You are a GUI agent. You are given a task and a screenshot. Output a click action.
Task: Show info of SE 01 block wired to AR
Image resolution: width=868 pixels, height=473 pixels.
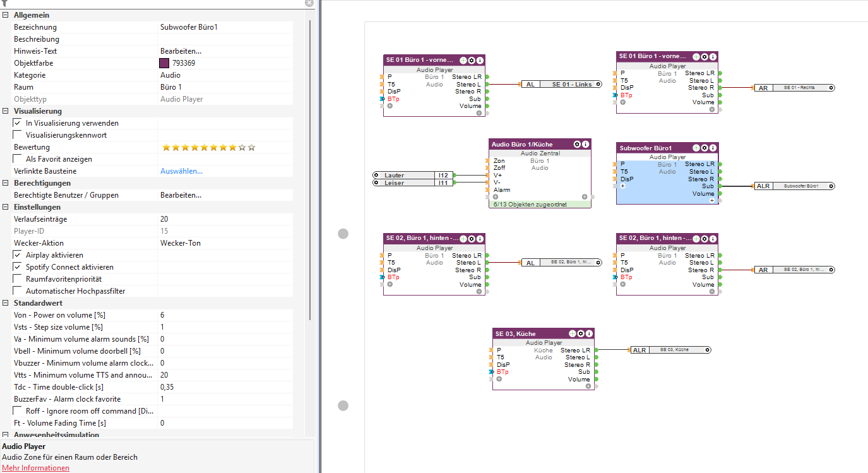click(x=713, y=57)
